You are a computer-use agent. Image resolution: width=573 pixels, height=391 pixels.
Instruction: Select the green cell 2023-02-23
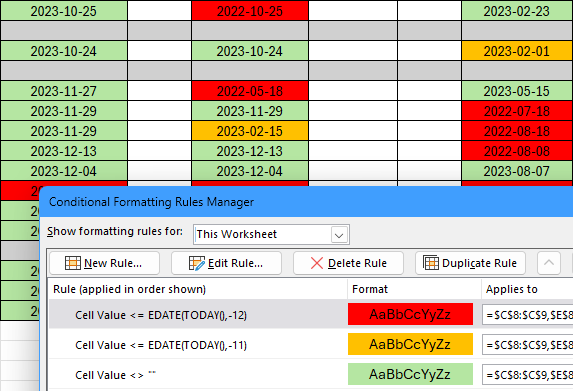(x=517, y=11)
